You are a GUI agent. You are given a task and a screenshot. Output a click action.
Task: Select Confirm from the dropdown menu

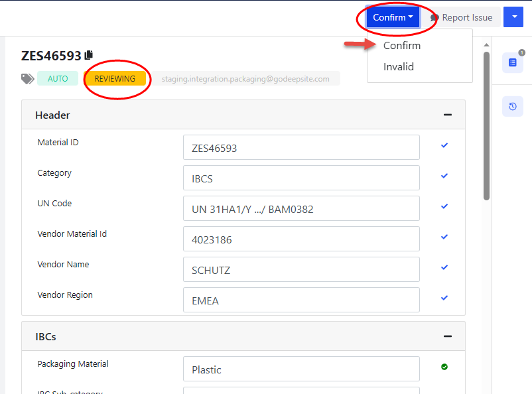click(402, 46)
